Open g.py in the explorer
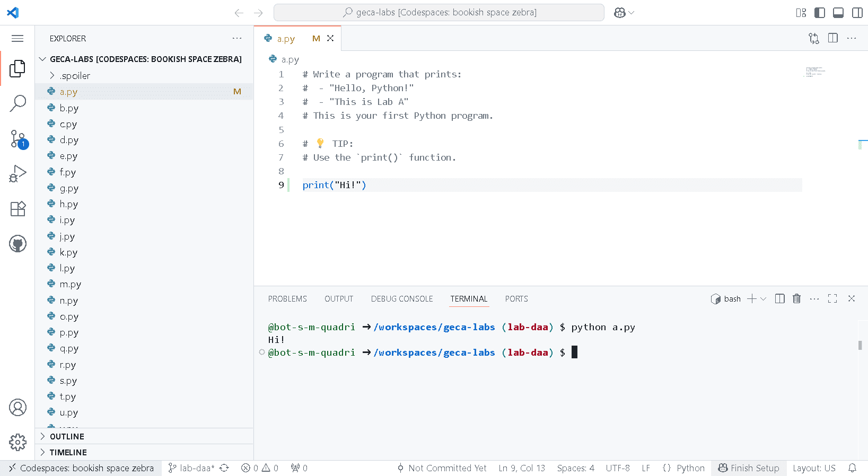868x476 pixels. (x=144, y=188)
